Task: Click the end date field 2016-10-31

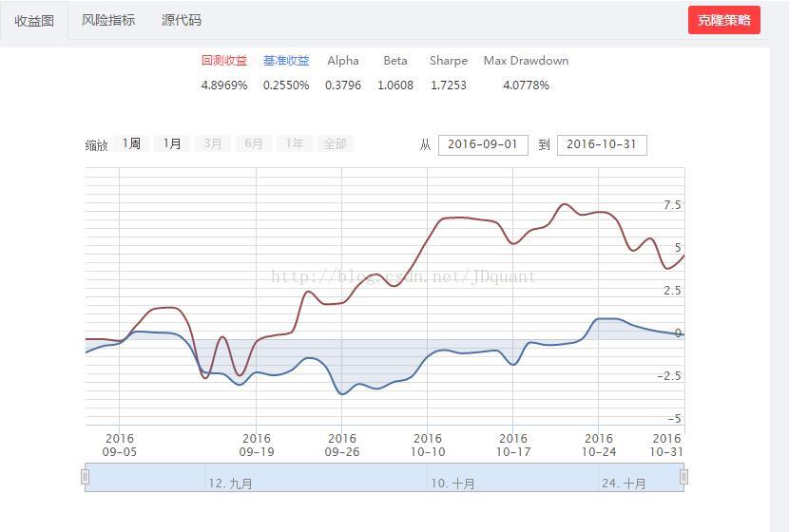Action: point(602,144)
